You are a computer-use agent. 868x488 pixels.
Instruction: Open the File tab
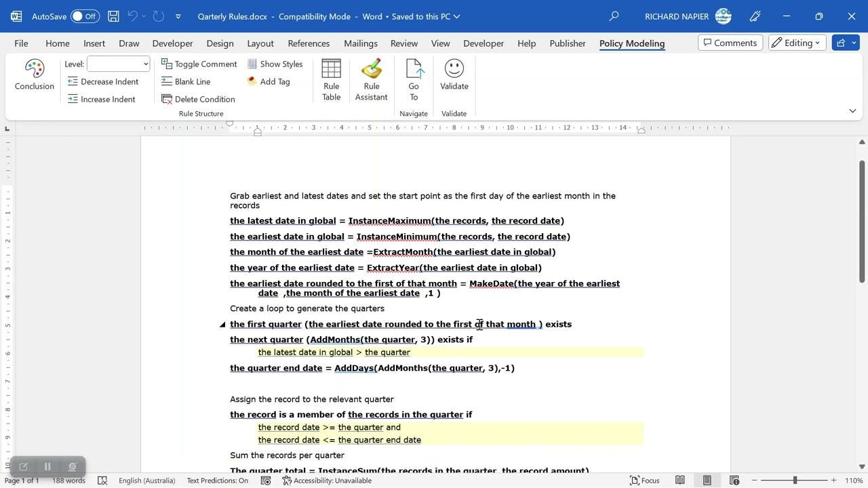pos(21,43)
